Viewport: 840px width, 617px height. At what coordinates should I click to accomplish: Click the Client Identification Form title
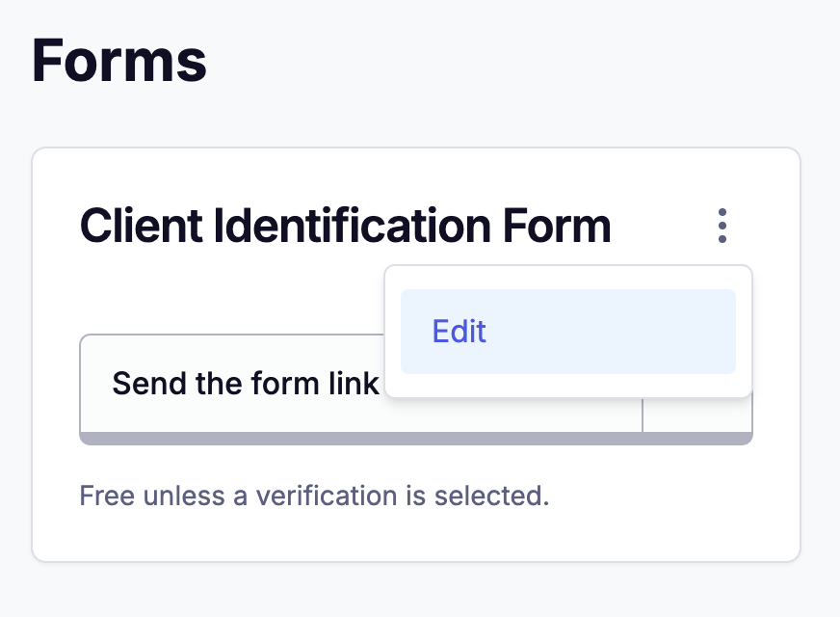pos(345,227)
